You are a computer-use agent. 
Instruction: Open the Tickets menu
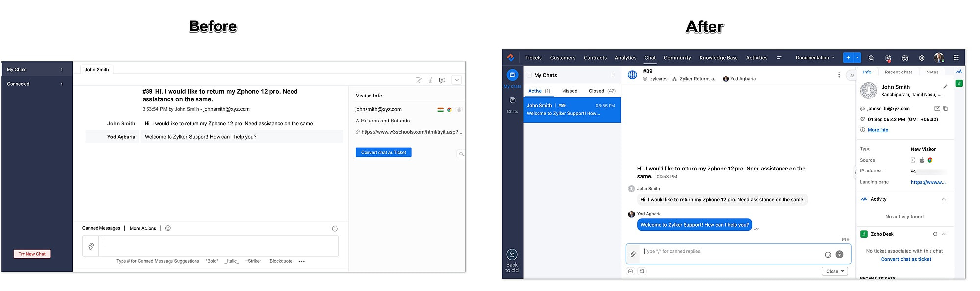tap(534, 58)
